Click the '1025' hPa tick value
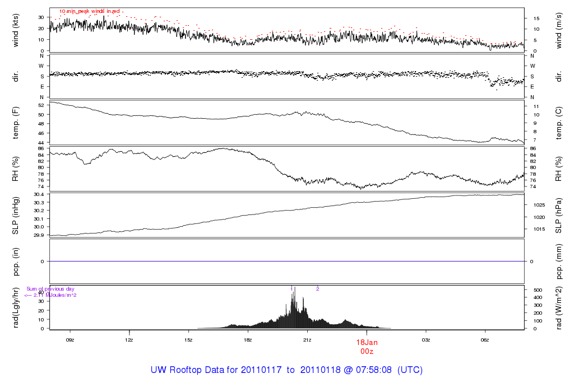Viewport: 574px width, 392px height. coord(539,205)
